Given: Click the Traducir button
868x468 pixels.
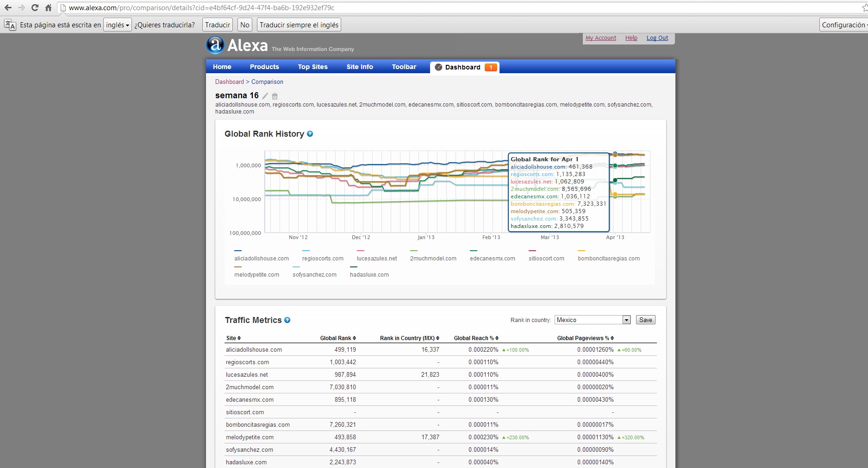Looking at the screenshot, I should (218, 25).
